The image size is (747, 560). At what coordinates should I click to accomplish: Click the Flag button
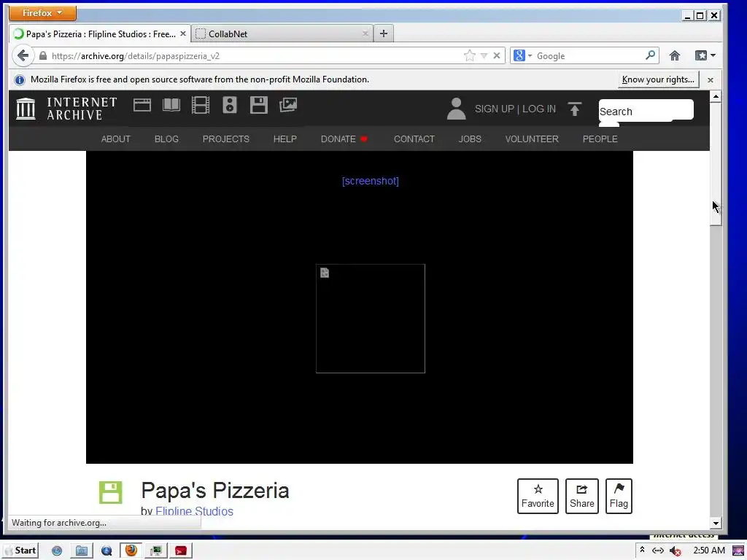click(619, 496)
